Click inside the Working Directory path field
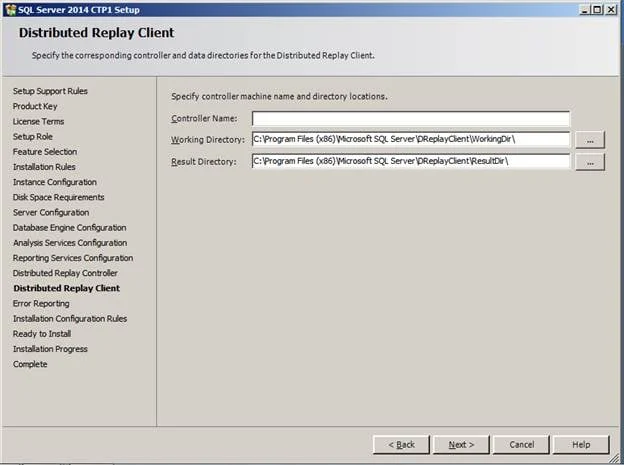The width and height of the screenshot is (624, 465). click(x=411, y=139)
